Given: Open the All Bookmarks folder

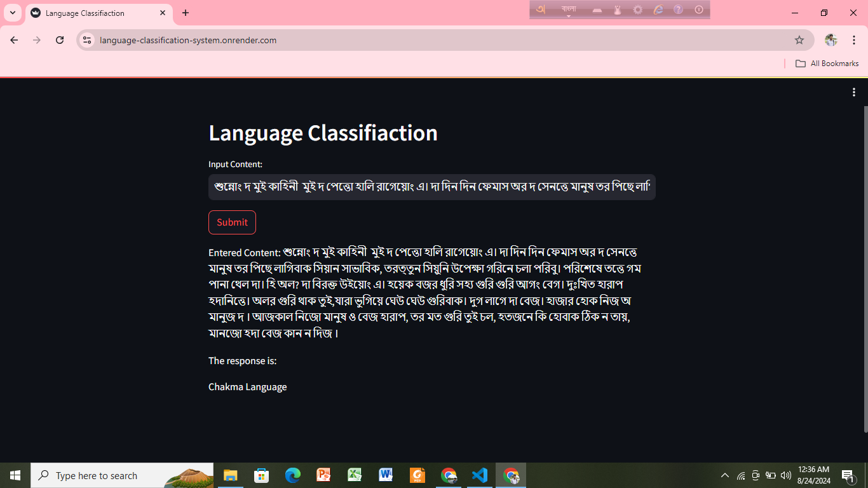Looking at the screenshot, I should point(827,63).
